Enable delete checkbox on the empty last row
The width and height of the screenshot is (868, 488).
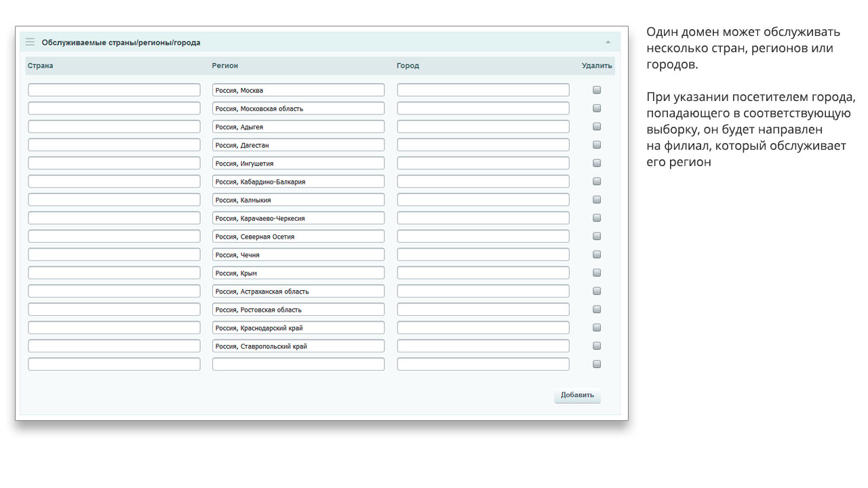(597, 364)
